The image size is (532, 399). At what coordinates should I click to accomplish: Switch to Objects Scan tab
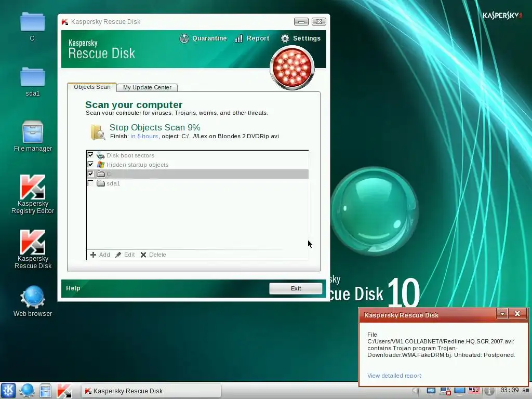(x=92, y=87)
